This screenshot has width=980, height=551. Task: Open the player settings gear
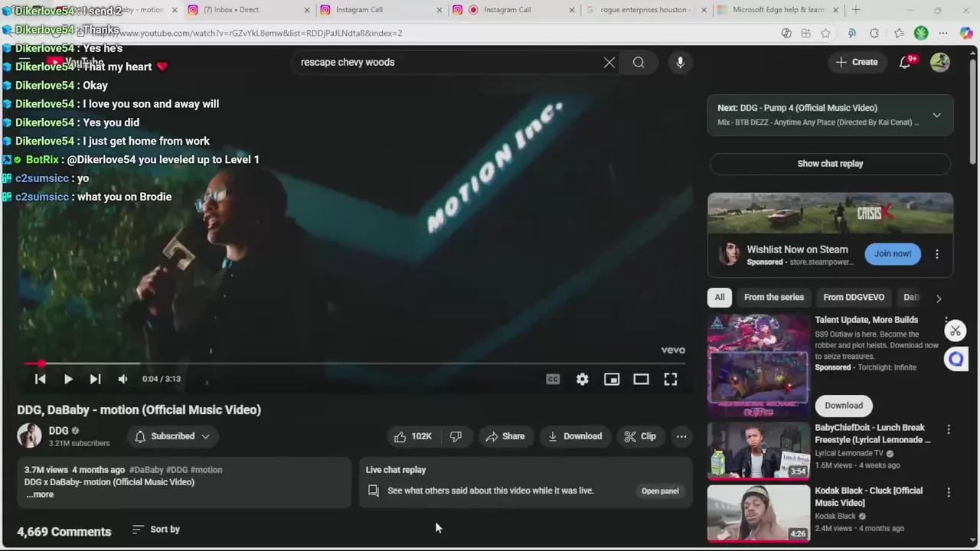[x=583, y=379]
